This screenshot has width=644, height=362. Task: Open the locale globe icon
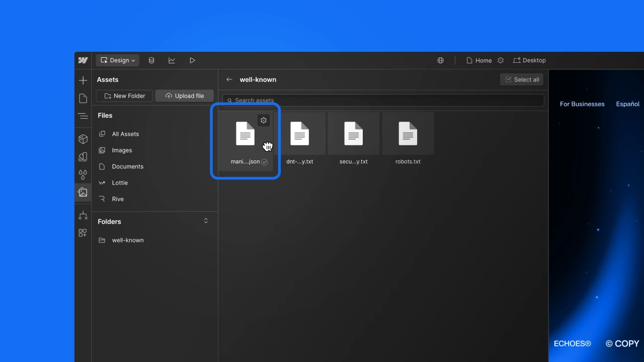tap(440, 60)
